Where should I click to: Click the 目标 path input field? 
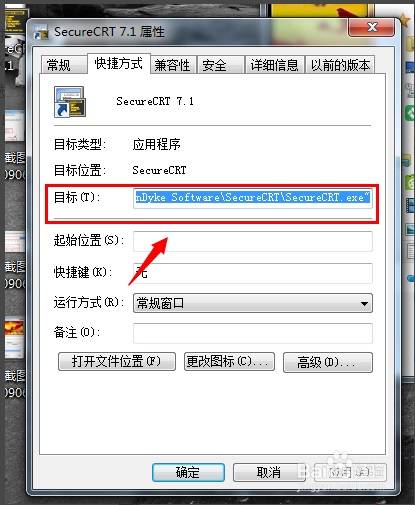(253, 198)
